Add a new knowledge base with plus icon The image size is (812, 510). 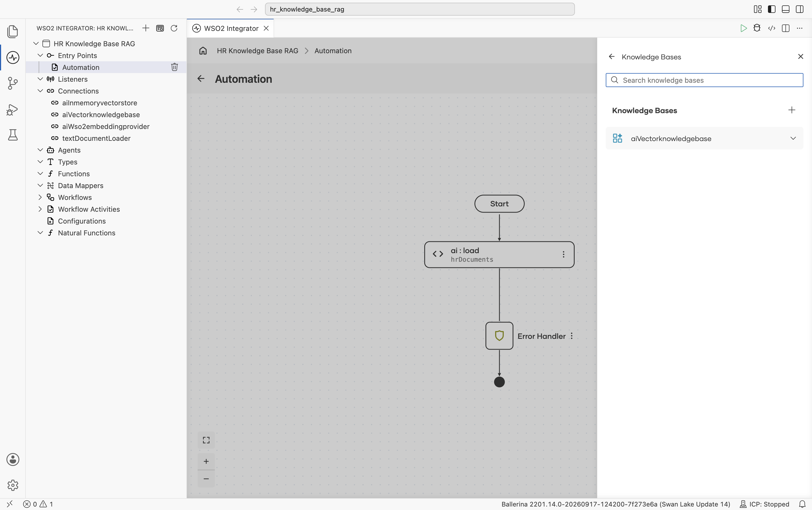pyautogui.click(x=792, y=110)
